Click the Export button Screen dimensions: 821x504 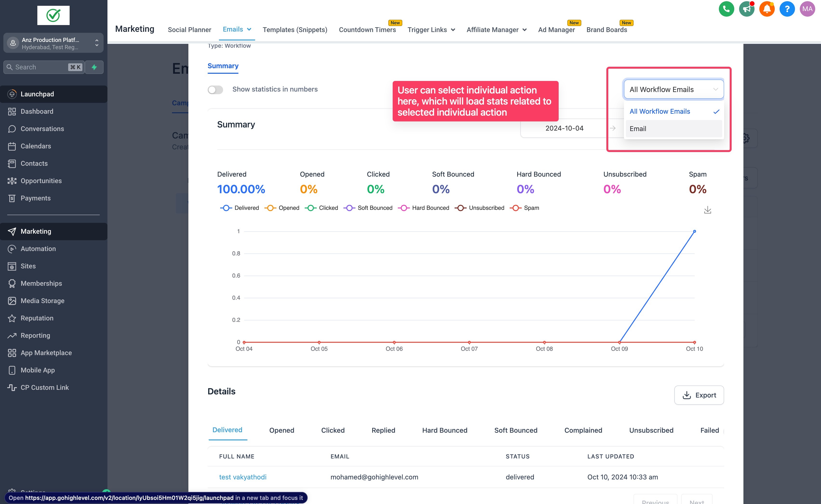pos(699,395)
